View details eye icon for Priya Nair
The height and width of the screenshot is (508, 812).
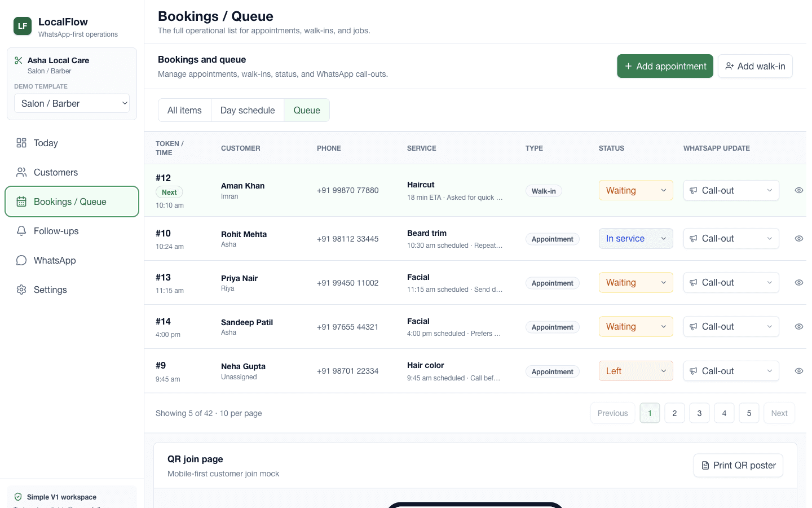pyautogui.click(x=799, y=282)
